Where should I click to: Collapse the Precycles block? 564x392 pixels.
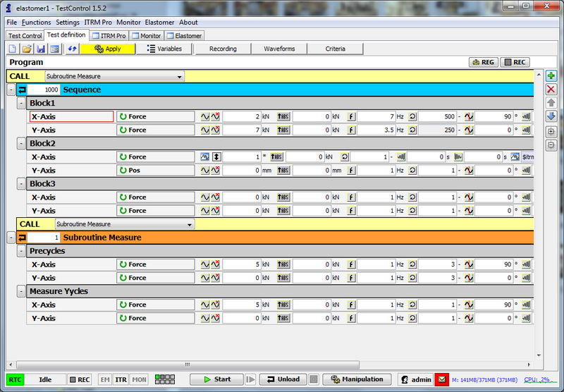21,251
